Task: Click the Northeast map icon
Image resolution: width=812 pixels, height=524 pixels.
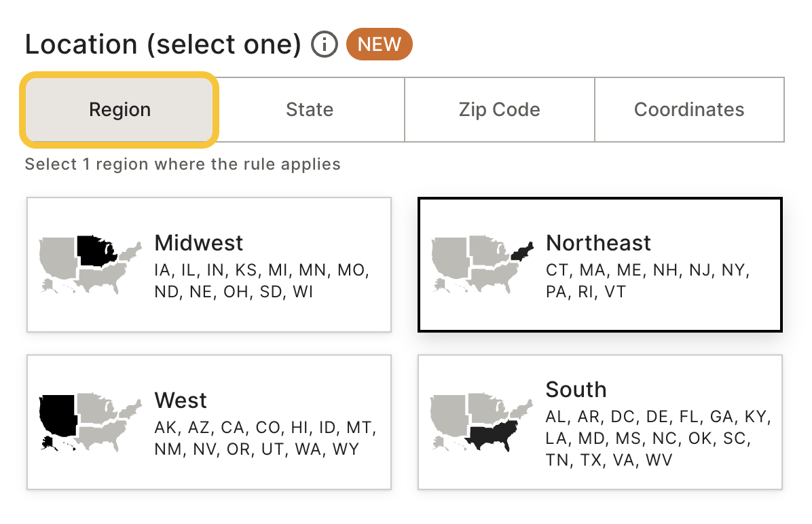Action: tap(482, 265)
